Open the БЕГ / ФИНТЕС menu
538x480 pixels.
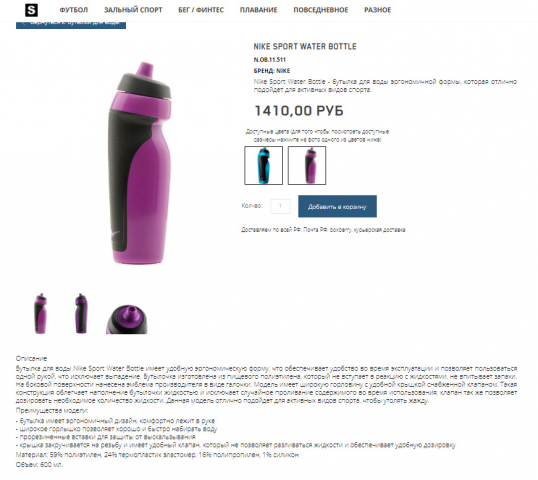point(201,10)
